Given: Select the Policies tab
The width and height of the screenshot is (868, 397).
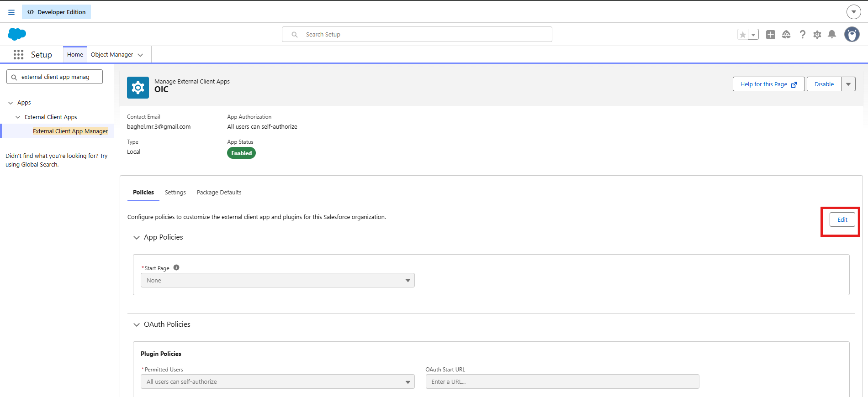Looking at the screenshot, I should pos(143,192).
